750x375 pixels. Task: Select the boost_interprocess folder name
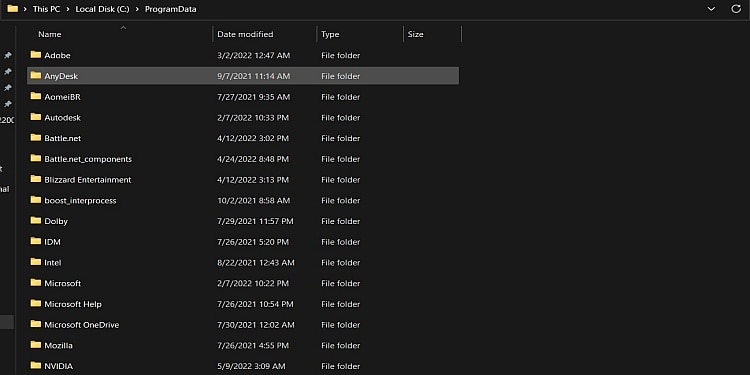pyautogui.click(x=80, y=201)
